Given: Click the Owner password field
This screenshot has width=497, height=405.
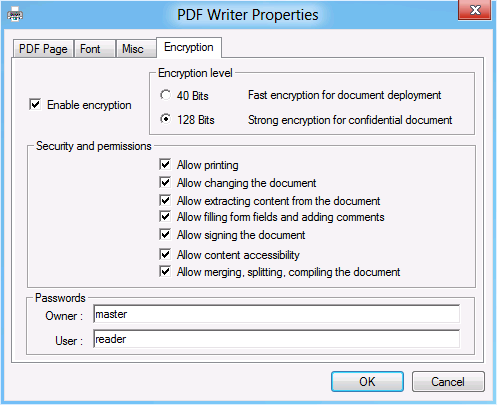Looking at the screenshot, I should coord(276,314).
